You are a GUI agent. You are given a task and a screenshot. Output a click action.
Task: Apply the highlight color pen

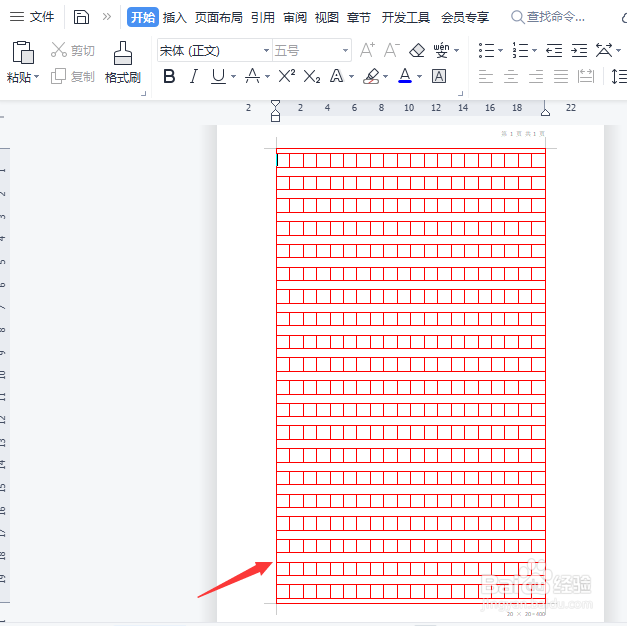coord(371,76)
